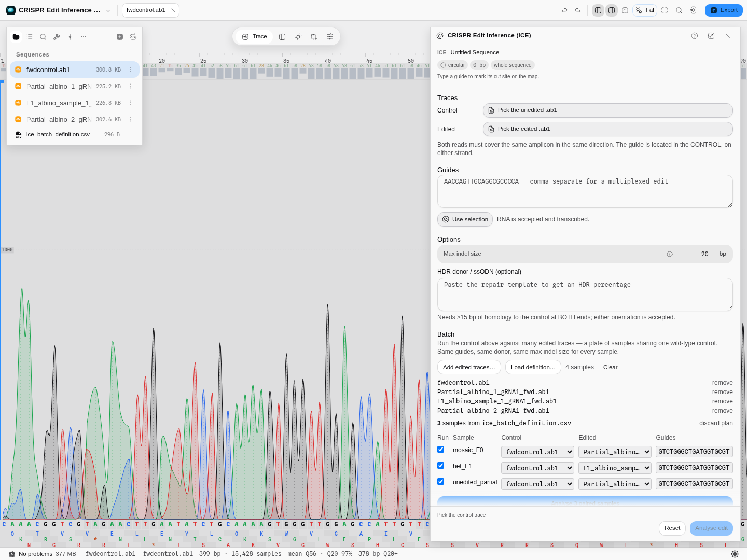747x560 pixels.
Task: Click the ICE panel help icon
Action: pos(695,36)
